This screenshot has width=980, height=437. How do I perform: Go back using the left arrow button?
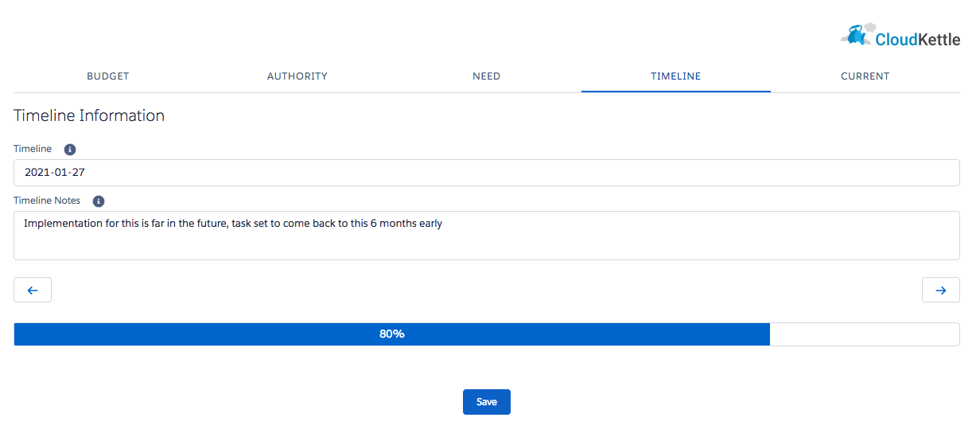pos(33,291)
